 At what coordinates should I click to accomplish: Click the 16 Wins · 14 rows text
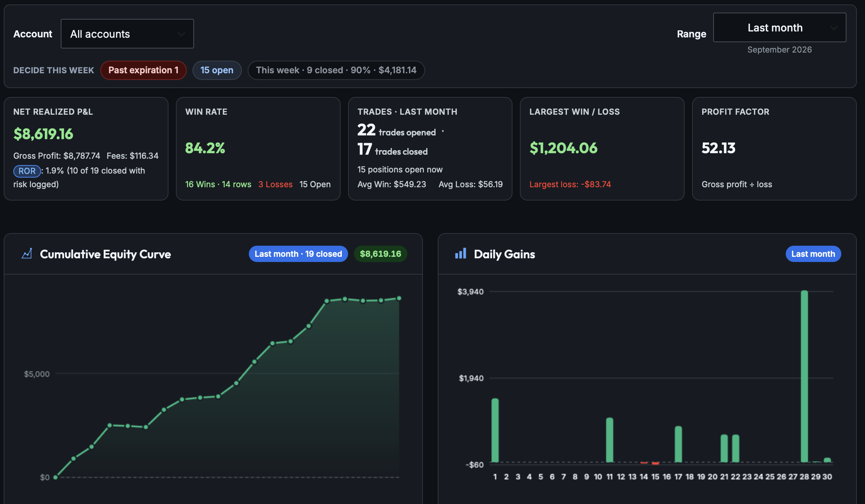pyautogui.click(x=218, y=184)
